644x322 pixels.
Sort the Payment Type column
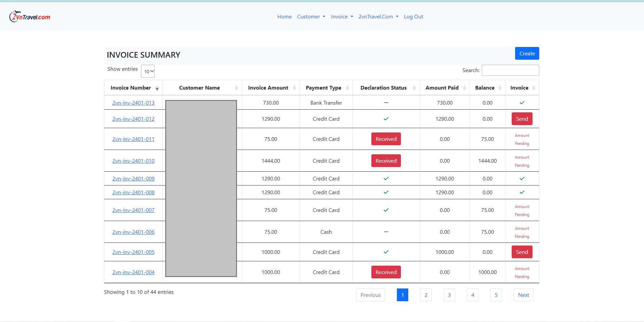(347, 88)
